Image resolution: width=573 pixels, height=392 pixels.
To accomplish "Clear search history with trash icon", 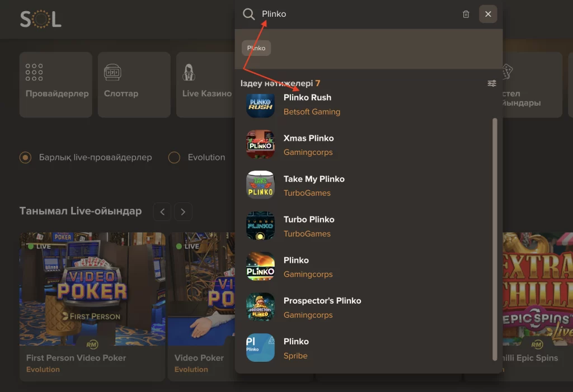I will (x=466, y=14).
